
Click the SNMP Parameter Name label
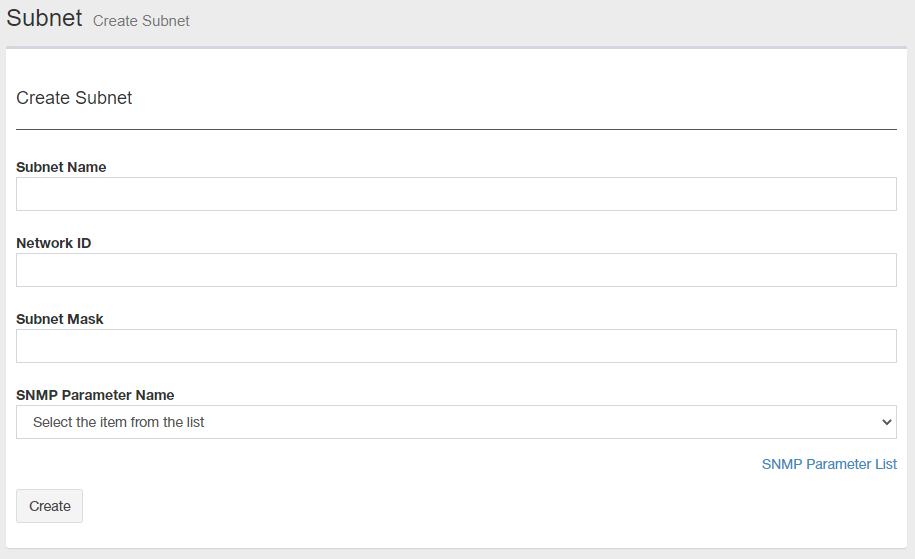pyautogui.click(x=96, y=395)
